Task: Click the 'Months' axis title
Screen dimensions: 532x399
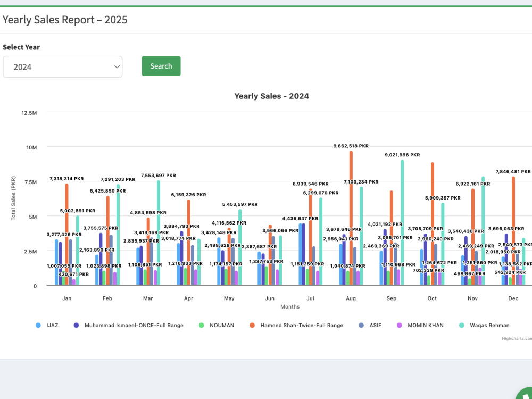Action: pyautogui.click(x=290, y=307)
